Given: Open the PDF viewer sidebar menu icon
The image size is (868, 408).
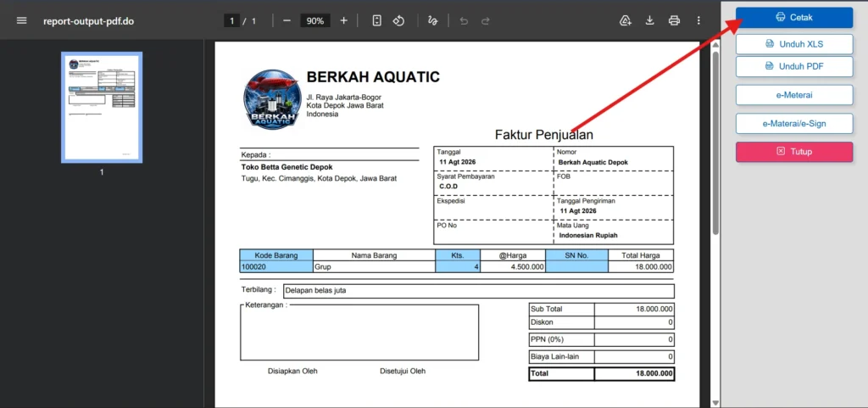Looking at the screenshot, I should pyautogui.click(x=21, y=21).
